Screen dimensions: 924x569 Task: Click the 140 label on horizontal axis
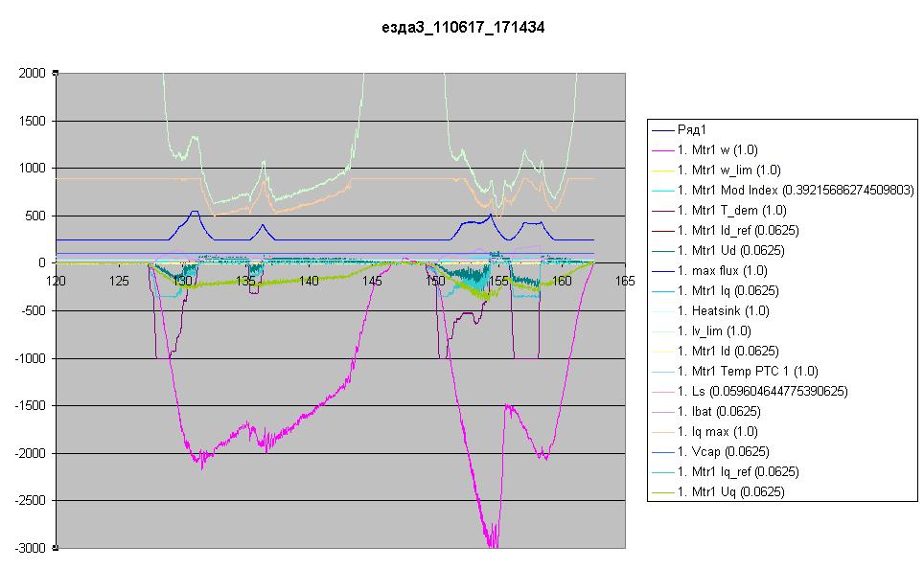pos(309,281)
